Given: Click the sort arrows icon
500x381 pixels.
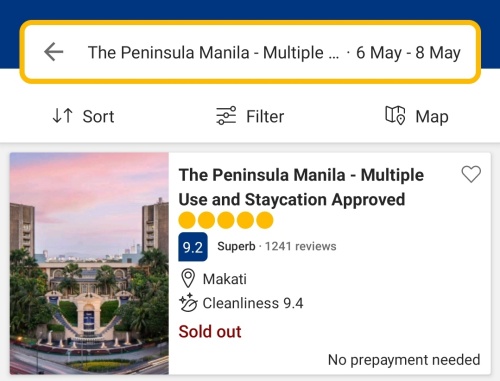Looking at the screenshot, I should point(63,116).
